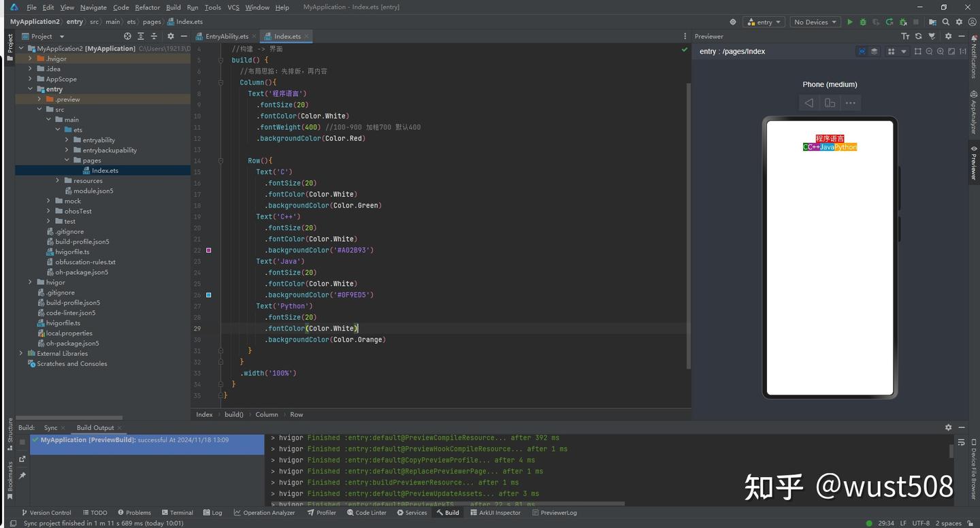Open the ArkUI Inspector tool window
This screenshot has height=528, width=980.
coord(495,512)
